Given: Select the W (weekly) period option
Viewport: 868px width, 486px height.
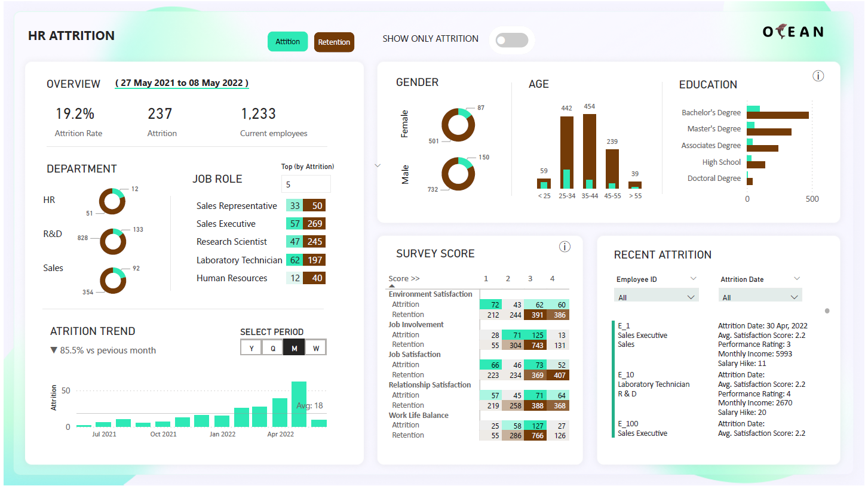Looking at the screenshot, I should (315, 347).
